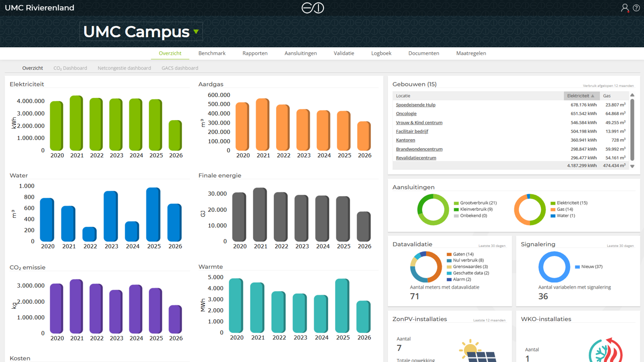
Task: Open the Vrouw & Kind centrum link
Action: click(419, 123)
